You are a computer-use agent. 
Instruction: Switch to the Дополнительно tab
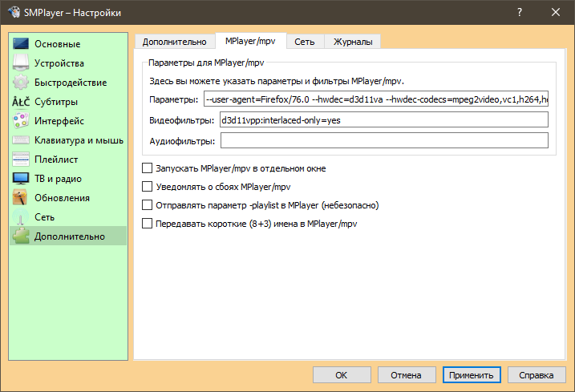tap(174, 41)
